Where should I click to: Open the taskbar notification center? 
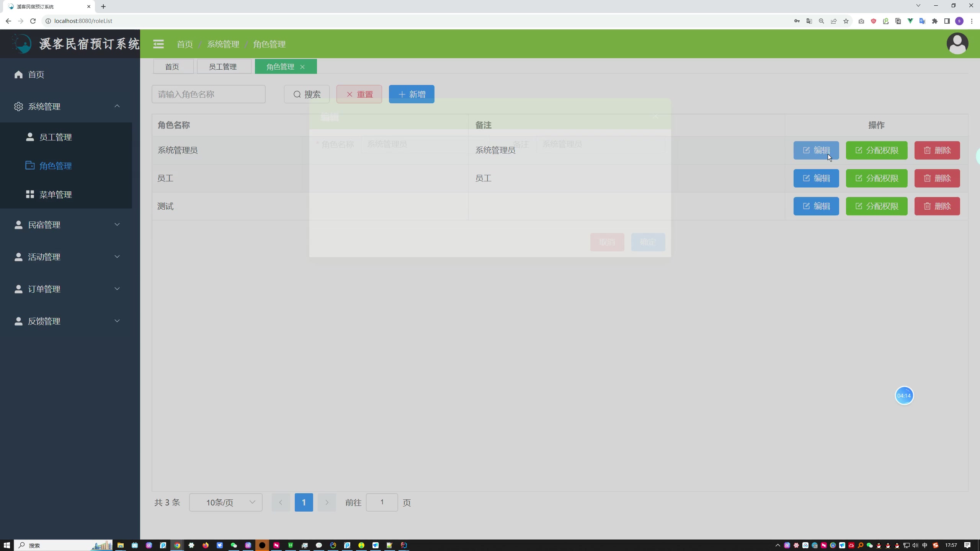pyautogui.click(x=967, y=545)
